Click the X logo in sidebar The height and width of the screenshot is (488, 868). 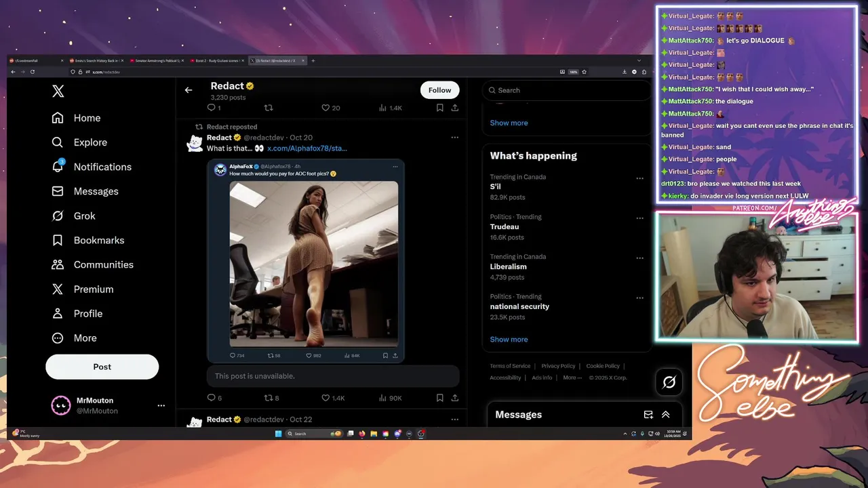[58, 91]
